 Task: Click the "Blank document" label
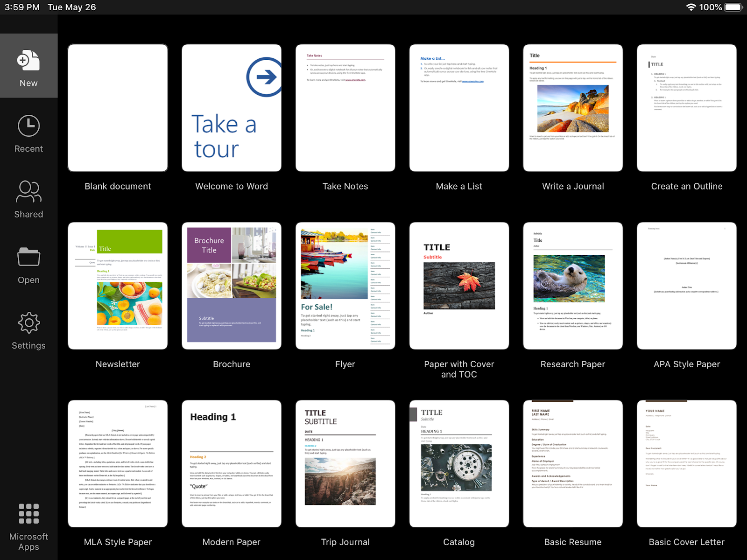pos(118,186)
